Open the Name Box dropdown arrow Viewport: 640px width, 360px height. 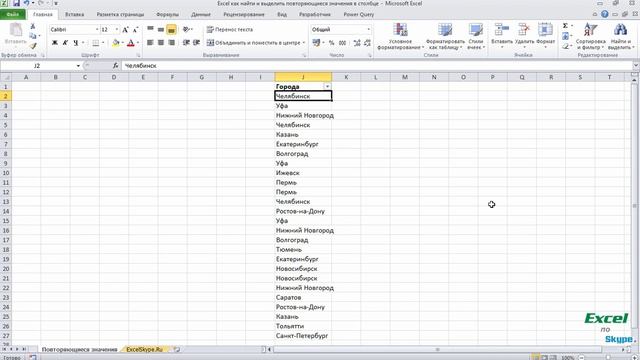(78, 66)
